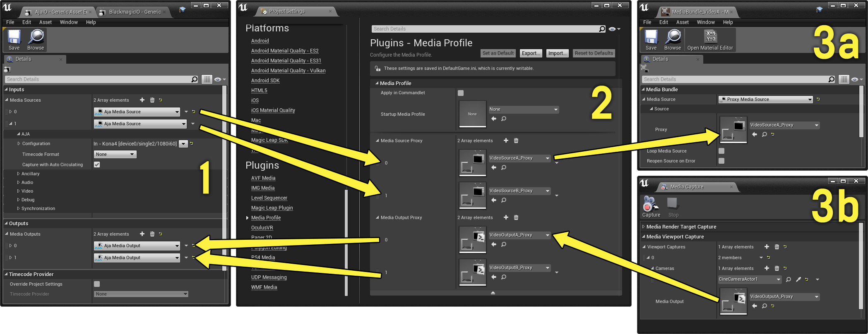
Task: Empty the Media Outputs array with trash icon
Action: tap(152, 234)
